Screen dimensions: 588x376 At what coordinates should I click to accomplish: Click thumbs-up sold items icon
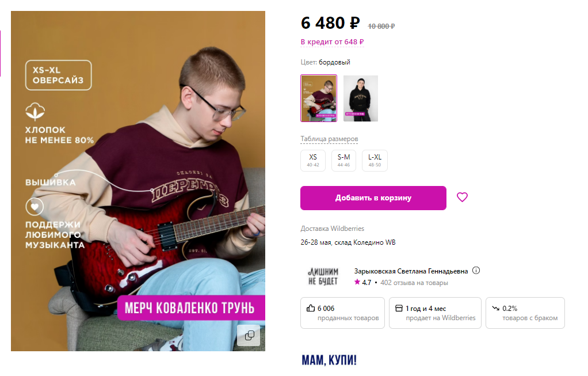coord(311,308)
